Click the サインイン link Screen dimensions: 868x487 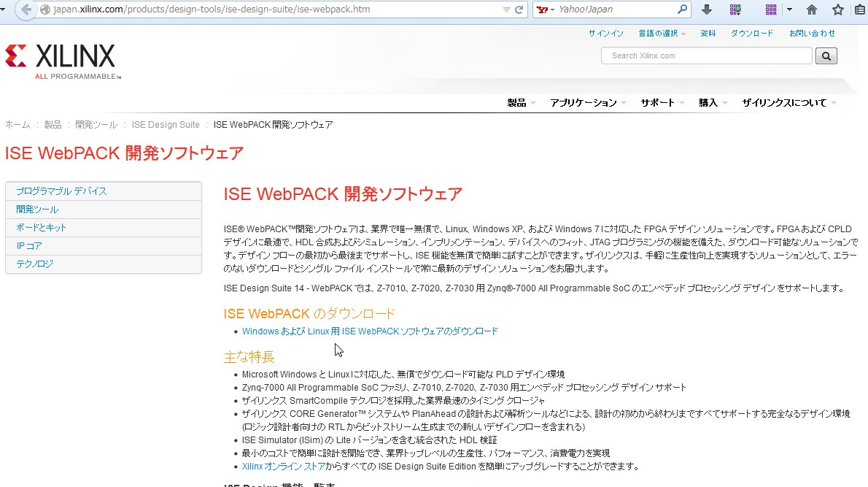(x=605, y=34)
